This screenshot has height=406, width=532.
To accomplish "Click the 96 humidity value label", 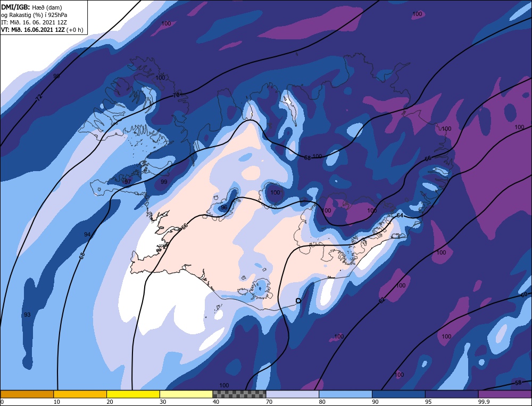I will click(224, 207).
